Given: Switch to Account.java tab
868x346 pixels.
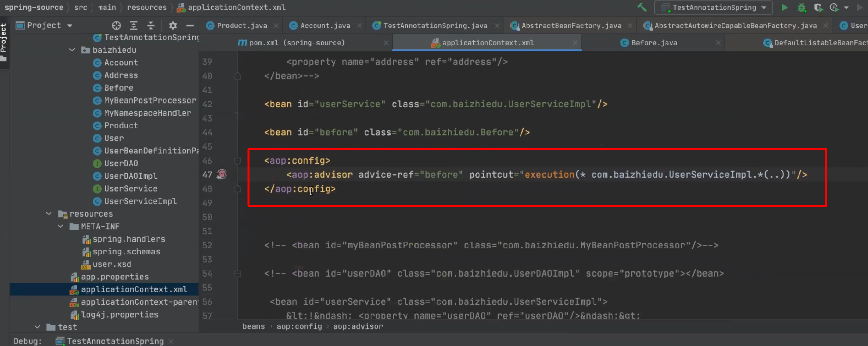Looking at the screenshot, I should [325, 26].
